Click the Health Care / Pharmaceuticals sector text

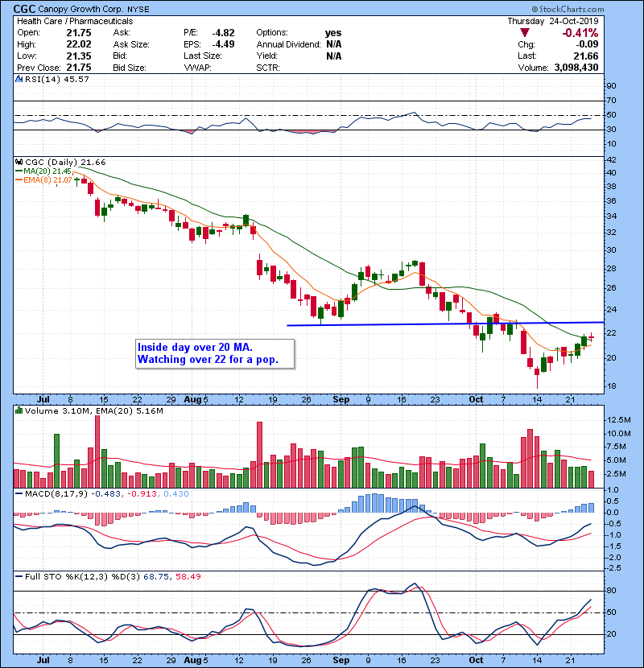(x=75, y=21)
